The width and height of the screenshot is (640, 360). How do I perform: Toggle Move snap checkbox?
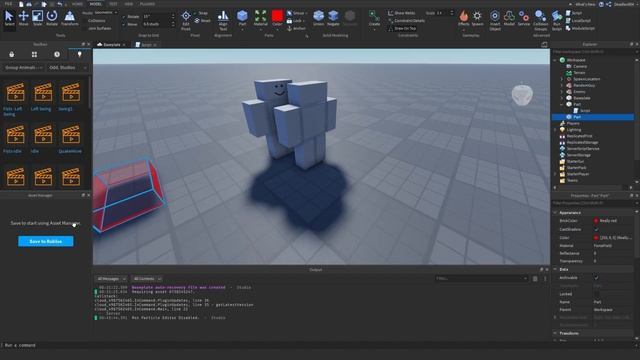tap(124, 24)
